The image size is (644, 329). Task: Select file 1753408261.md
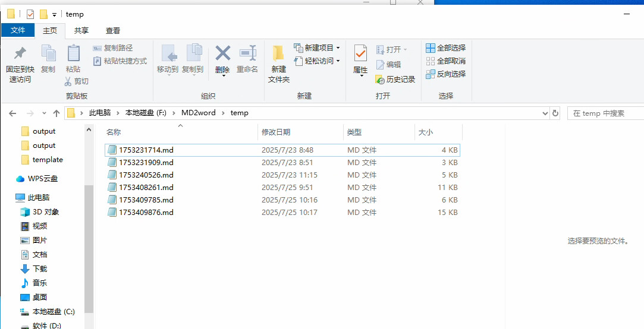click(x=282, y=188)
